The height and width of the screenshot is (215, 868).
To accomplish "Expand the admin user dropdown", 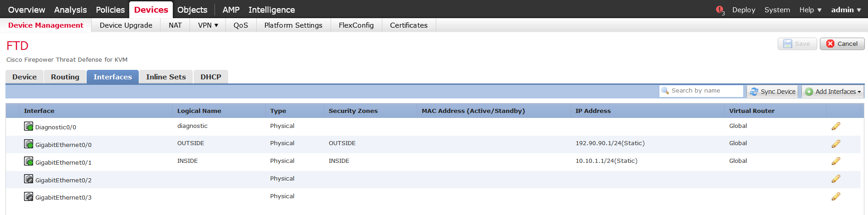I will click(846, 10).
